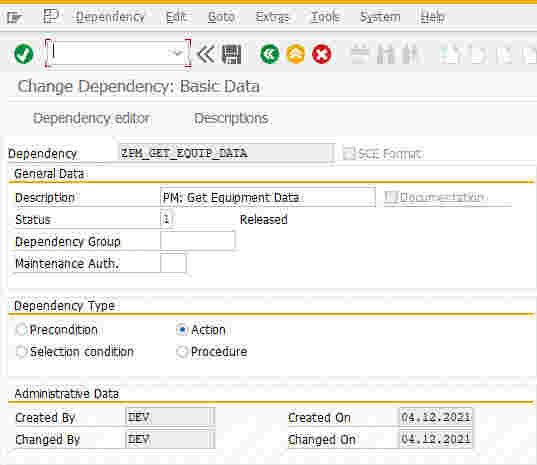Select the Procedure dependency type

pos(182,352)
